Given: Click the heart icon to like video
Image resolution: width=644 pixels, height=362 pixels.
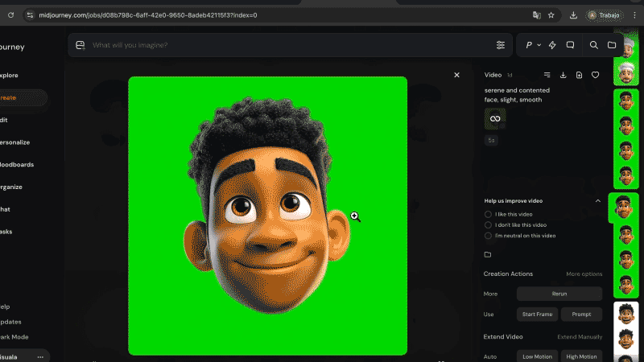Looking at the screenshot, I should tap(596, 75).
